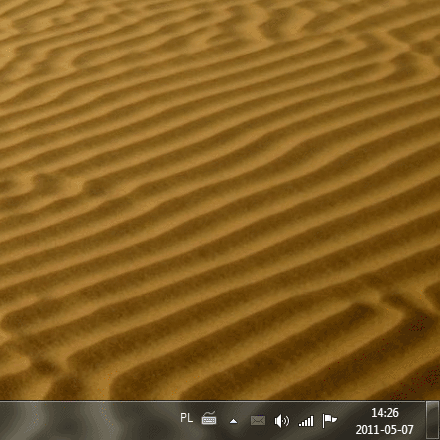
Task: Open the grey envelope mail tray icon
Action: coord(258,421)
